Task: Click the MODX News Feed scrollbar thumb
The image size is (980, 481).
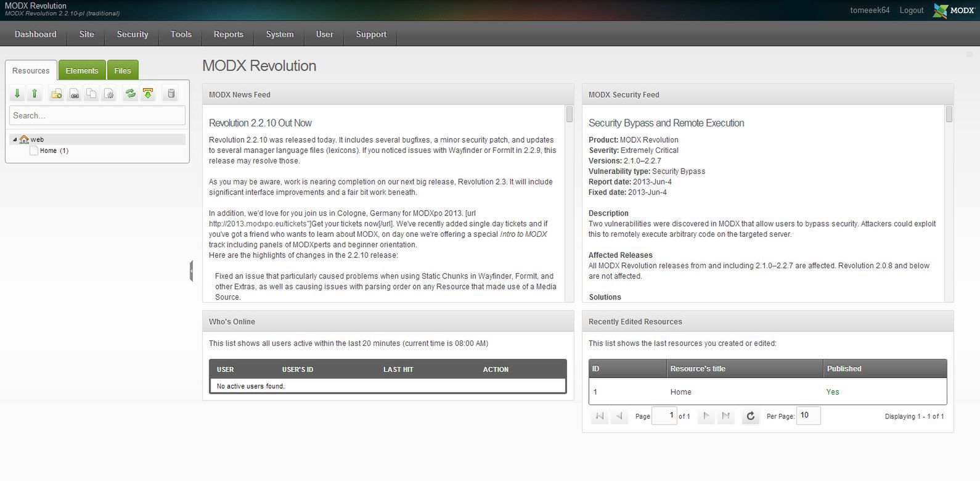Action: (x=570, y=114)
